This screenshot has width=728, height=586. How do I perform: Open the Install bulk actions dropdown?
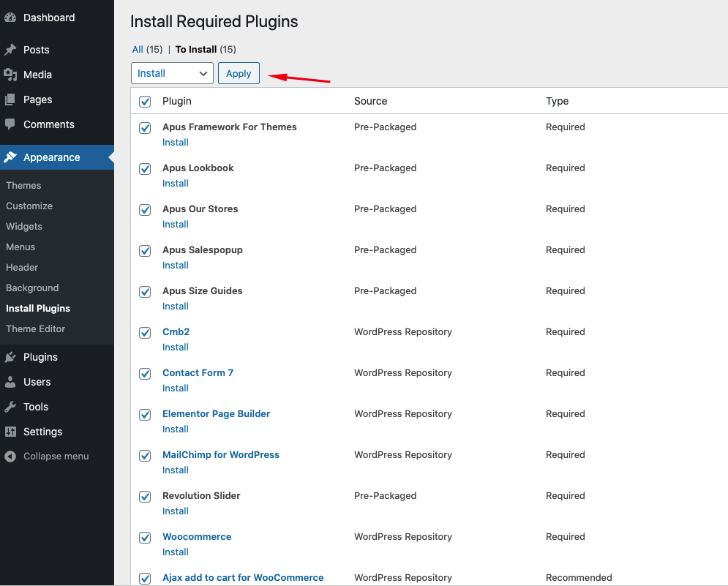click(172, 73)
